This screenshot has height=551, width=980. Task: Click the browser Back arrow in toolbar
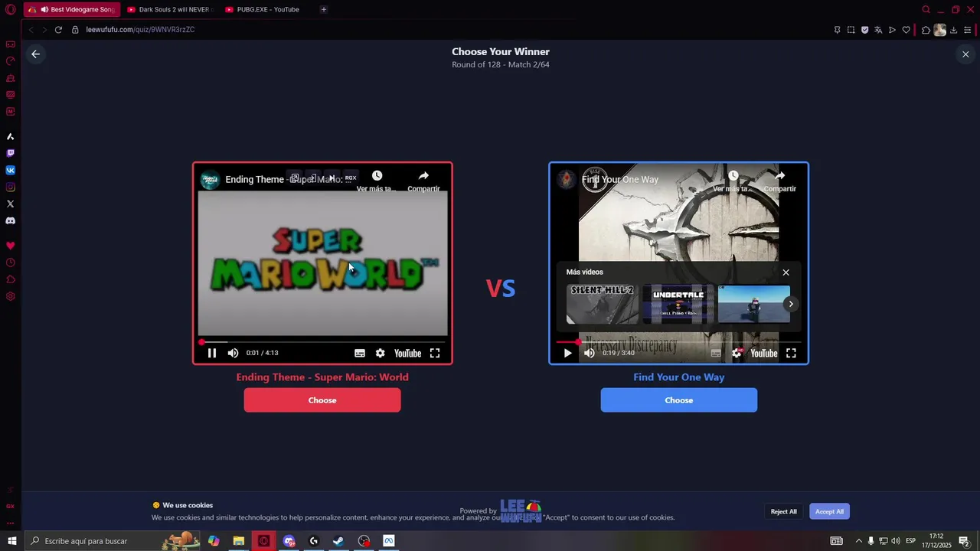point(31,30)
